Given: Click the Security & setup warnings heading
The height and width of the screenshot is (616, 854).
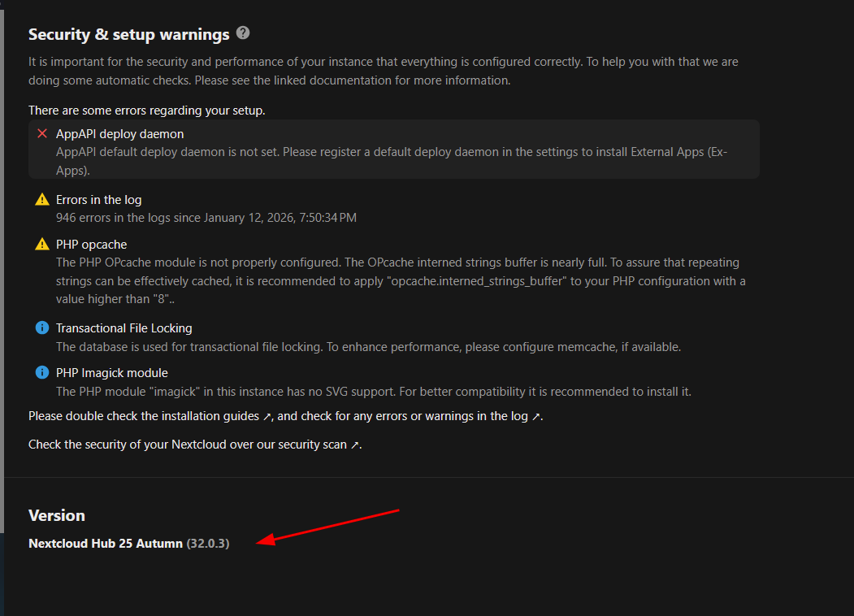Looking at the screenshot, I should click(129, 35).
